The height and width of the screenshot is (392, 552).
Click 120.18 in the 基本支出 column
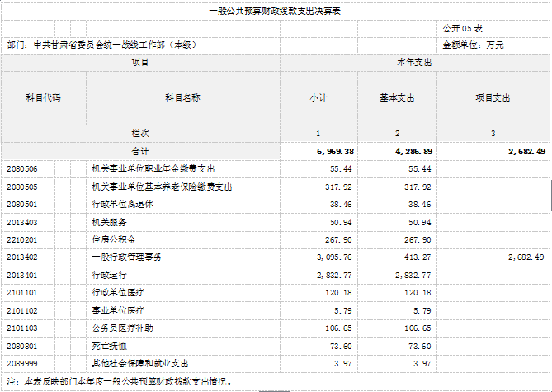click(x=418, y=293)
